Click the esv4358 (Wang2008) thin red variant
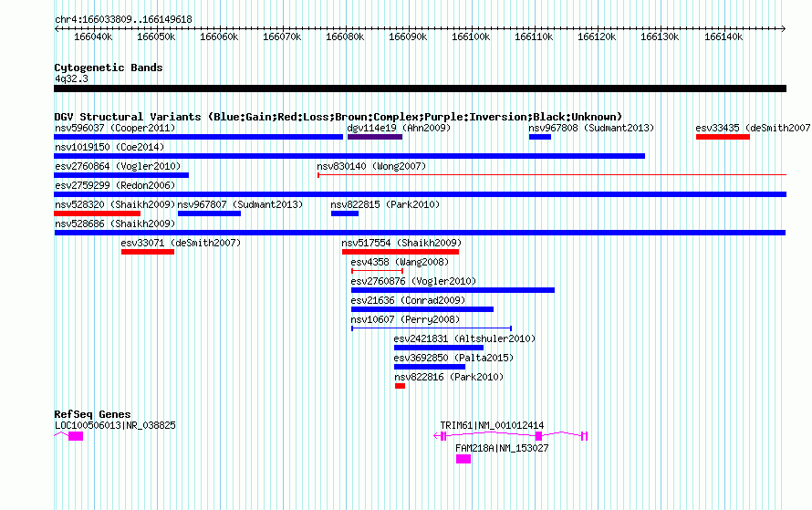 (377, 271)
